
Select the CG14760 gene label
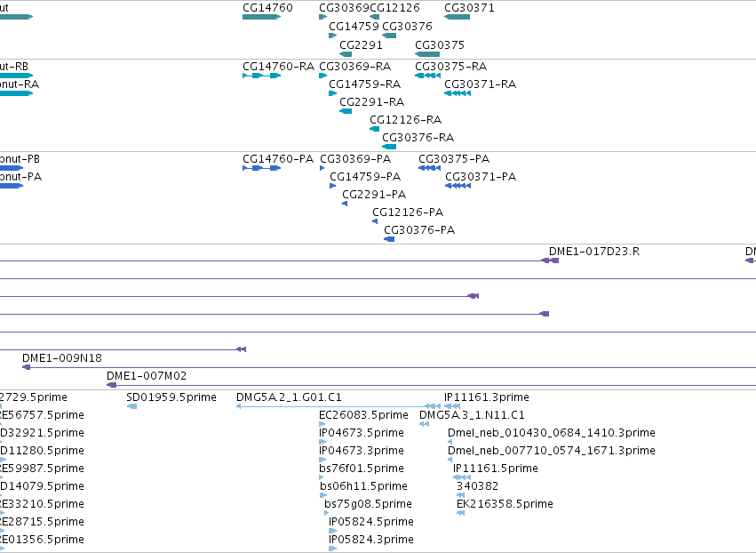(x=267, y=8)
